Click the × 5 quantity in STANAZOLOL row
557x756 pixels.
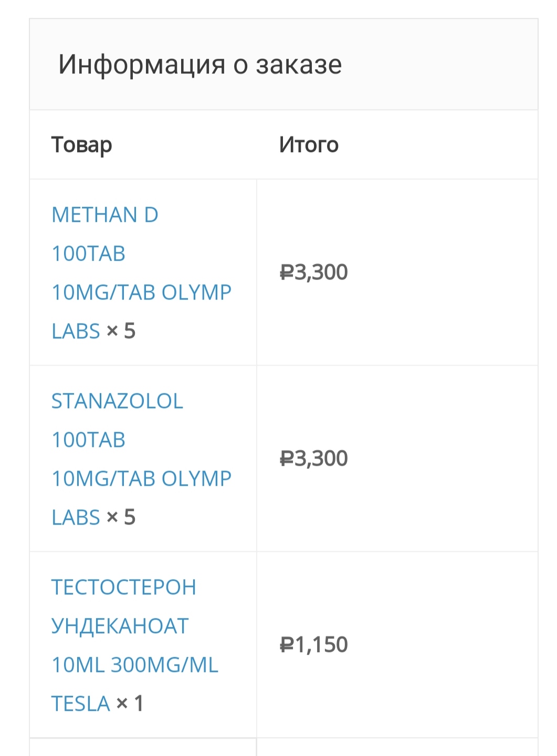pos(121,517)
